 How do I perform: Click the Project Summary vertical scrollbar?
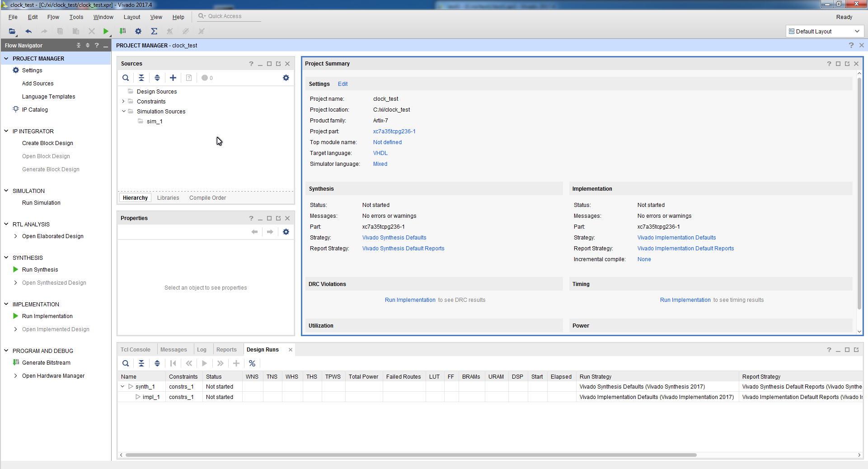pyautogui.click(x=859, y=194)
